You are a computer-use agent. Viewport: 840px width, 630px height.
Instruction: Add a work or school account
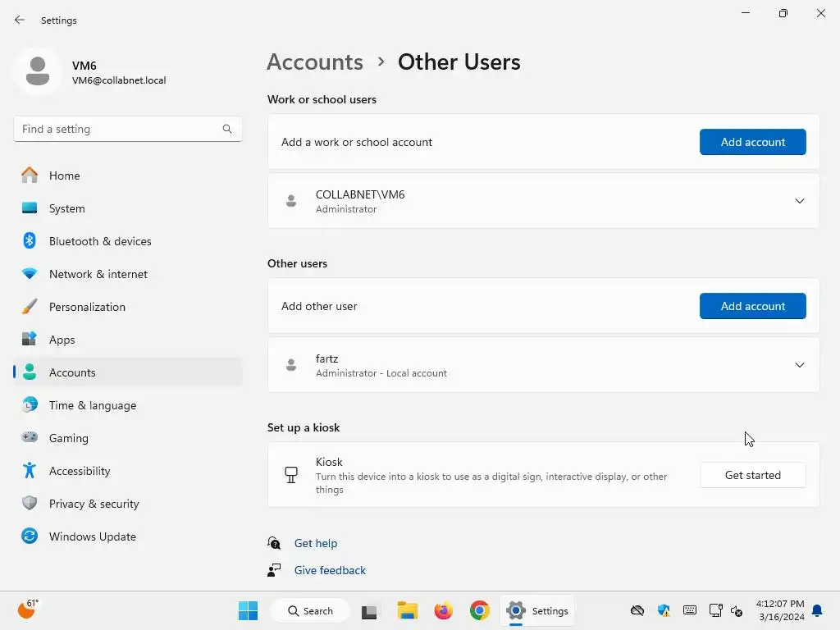coord(752,142)
